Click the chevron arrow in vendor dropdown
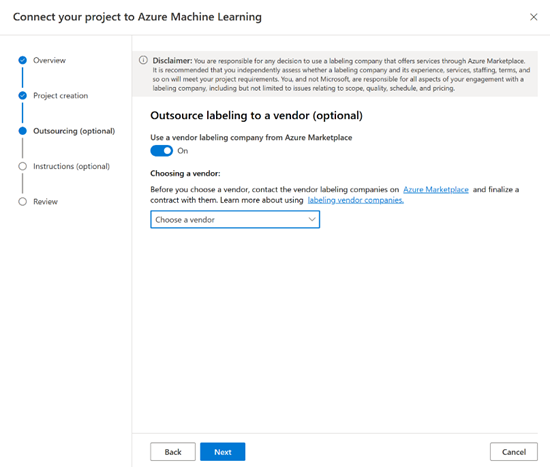 coord(312,220)
